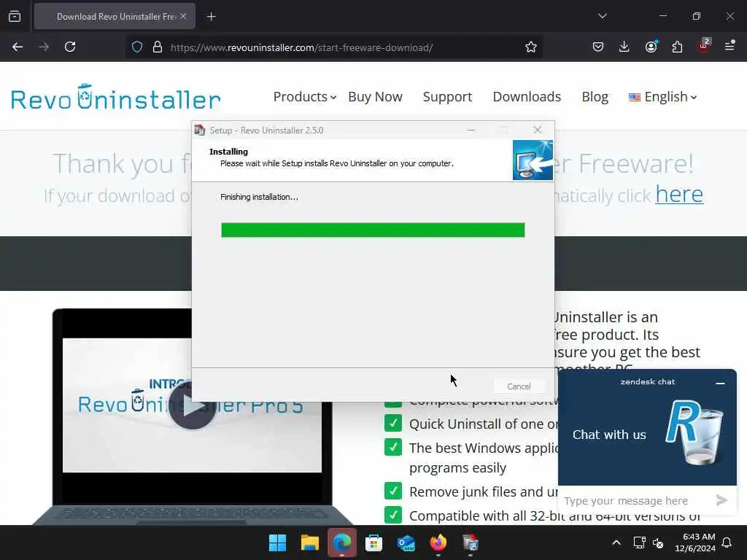747x560 pixels.
Task: Close the Setup Revo Uninstaller dialog
Action: coord(538,130)
